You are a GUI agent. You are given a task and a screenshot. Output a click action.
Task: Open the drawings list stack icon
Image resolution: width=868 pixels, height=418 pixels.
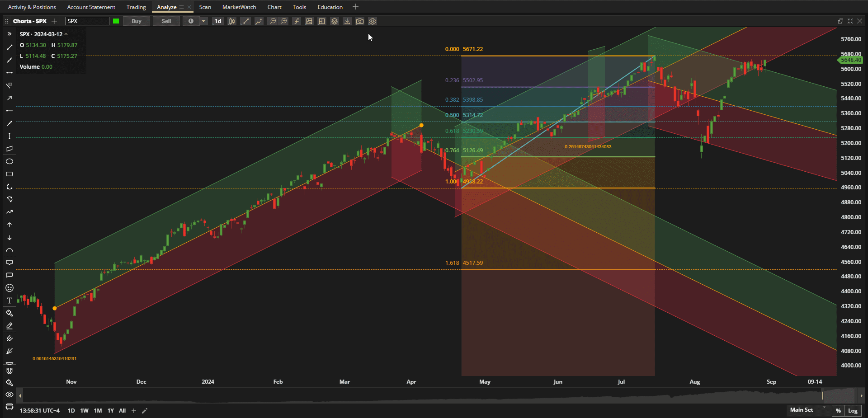coord(9,407)
